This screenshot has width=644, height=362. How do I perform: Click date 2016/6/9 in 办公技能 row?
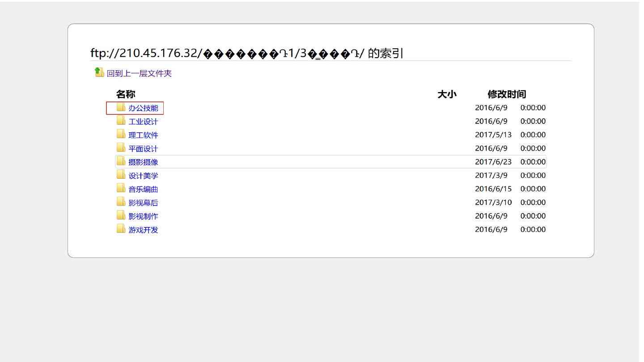(x=491, y=108)
